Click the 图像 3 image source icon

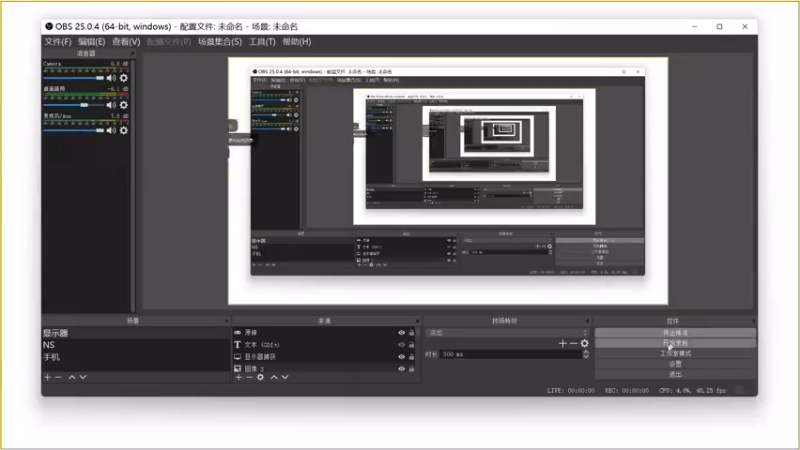tap(237, 368)
